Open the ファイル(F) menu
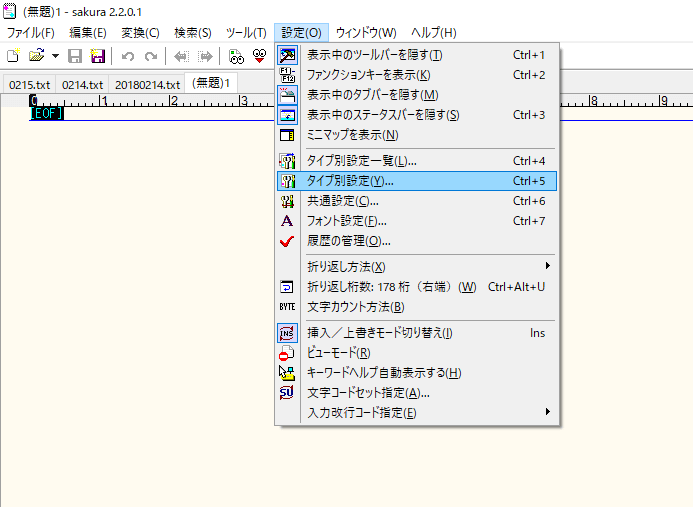The height and width of the screenshot is (507, 693). tap(30, 33)
